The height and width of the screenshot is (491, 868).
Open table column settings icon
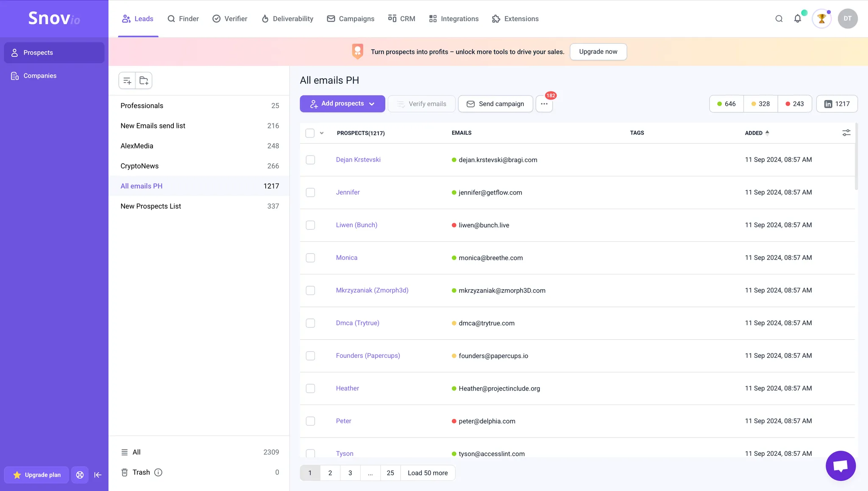(x=846, y=133)
